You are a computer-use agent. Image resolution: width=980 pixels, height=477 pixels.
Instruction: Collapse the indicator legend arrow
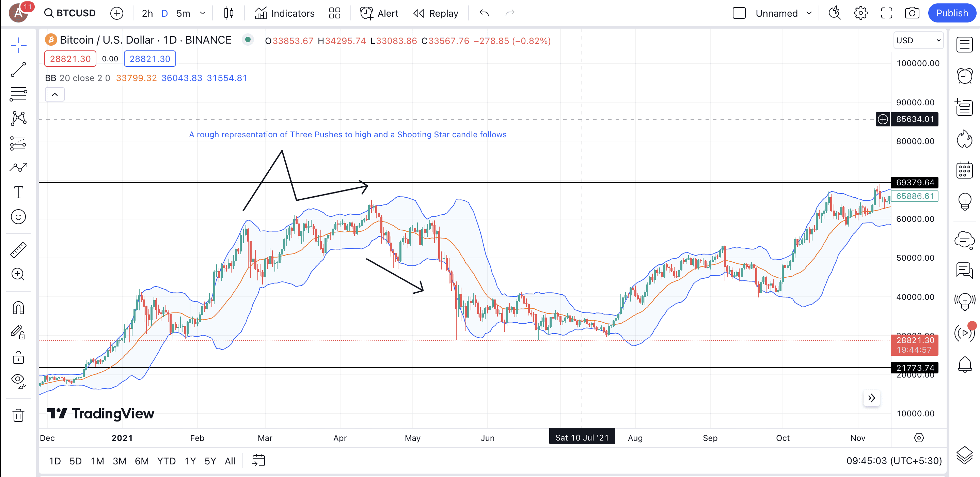55,94
